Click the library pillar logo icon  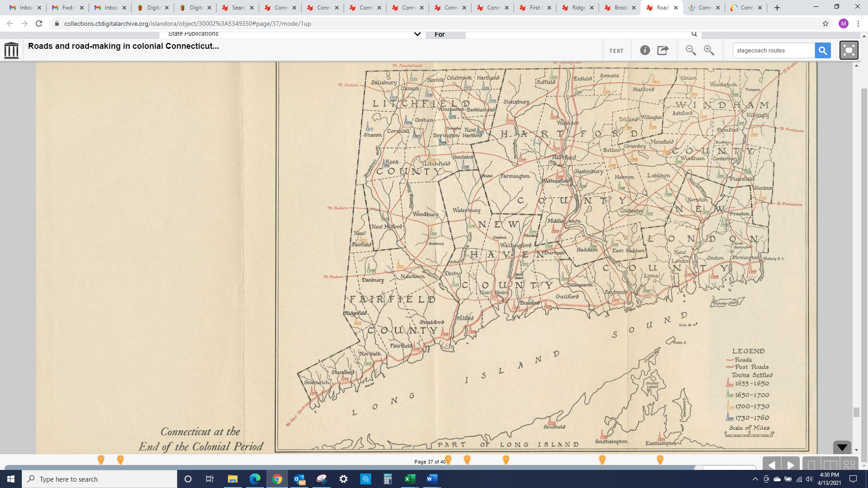click(x=11, y=50)
